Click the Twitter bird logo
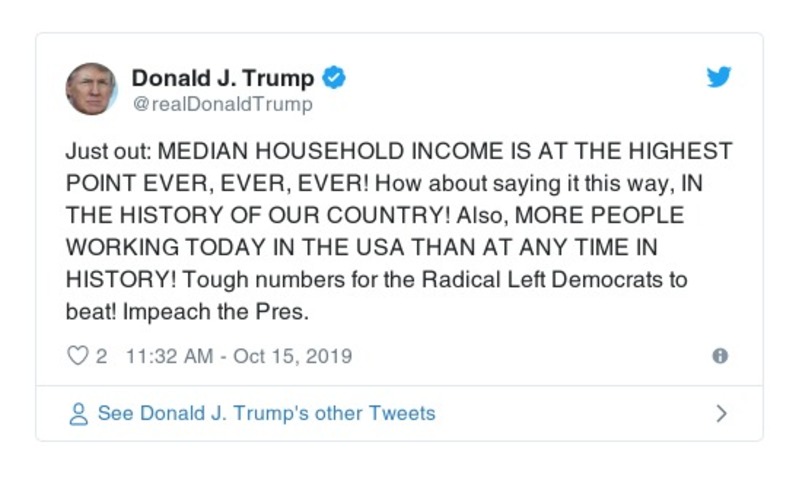This screenshot has width=799, height=490. [x=719, y=77]
